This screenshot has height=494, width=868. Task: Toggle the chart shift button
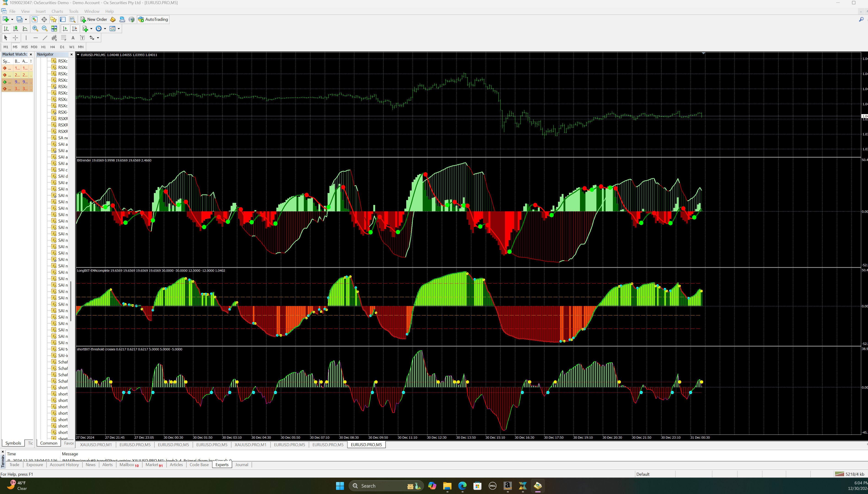75,29
